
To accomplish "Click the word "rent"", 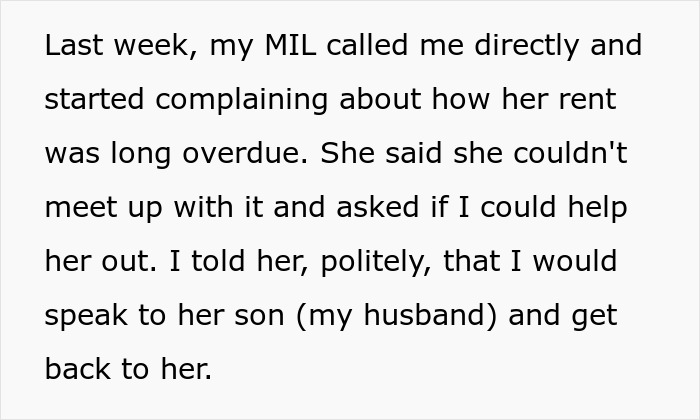I will 587,99.
